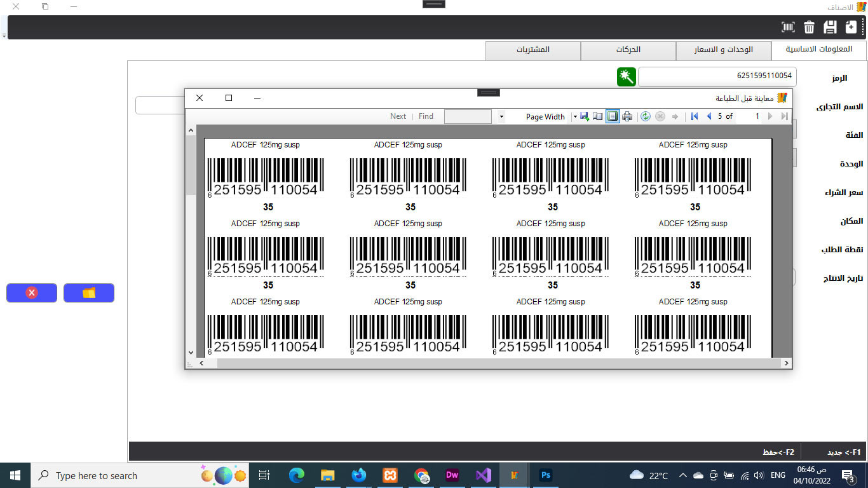868x488 pixels.
Task: Open the volume control in the system tray
Action: point(759,475)
